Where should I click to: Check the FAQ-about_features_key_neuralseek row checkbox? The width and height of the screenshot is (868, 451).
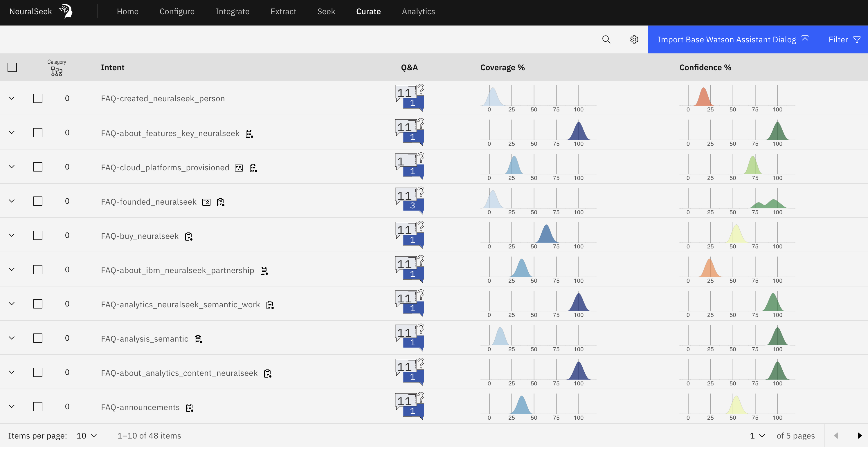pyautogui.click(x=38, y=133)
